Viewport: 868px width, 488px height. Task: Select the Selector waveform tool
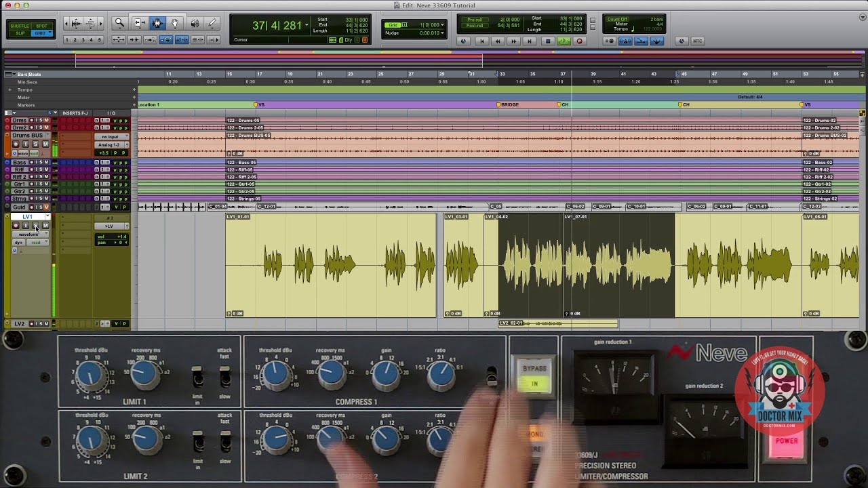[x=157, y=23]
